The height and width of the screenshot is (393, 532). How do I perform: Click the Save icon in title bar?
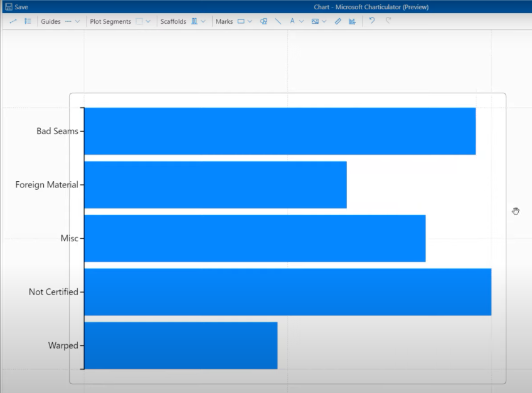tap(9, 7)
